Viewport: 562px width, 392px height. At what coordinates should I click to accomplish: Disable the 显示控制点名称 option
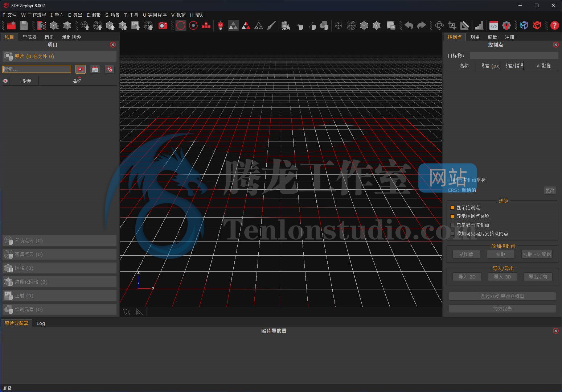(452, 216)
